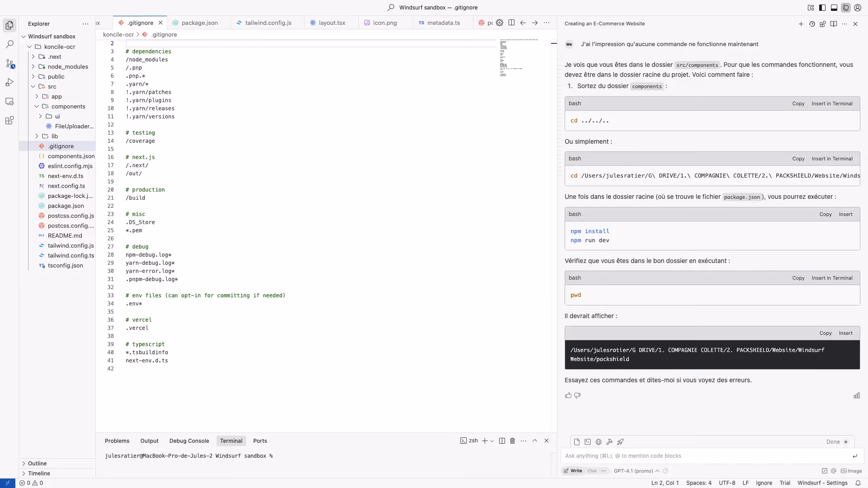868x488 pixels.
Task: Insert the pwd command in Terminal
Action: pyautogui.click(x=832, y=278)
